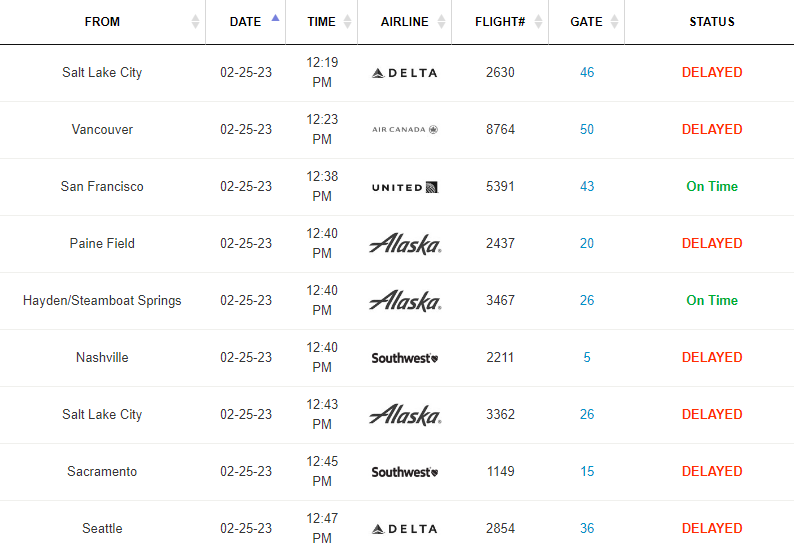Select the Hayden/Steamboat Springs origin cell
Image resolution: width=794 pixels, height=545 pixels.
[102, 301]
